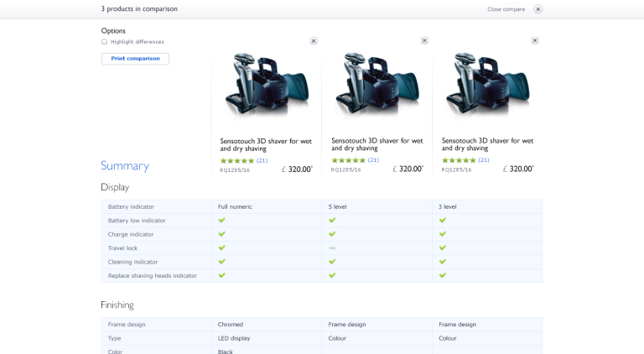Click the Display section heading
The height and width of the screenshot is (354, 644).
pyautogui.click(x=115, y=187)
